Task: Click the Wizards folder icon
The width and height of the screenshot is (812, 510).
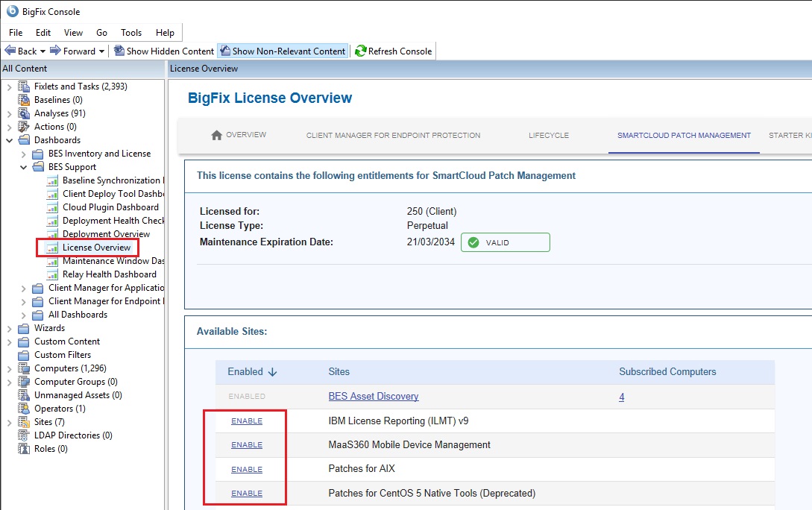Action: [24, 328]
